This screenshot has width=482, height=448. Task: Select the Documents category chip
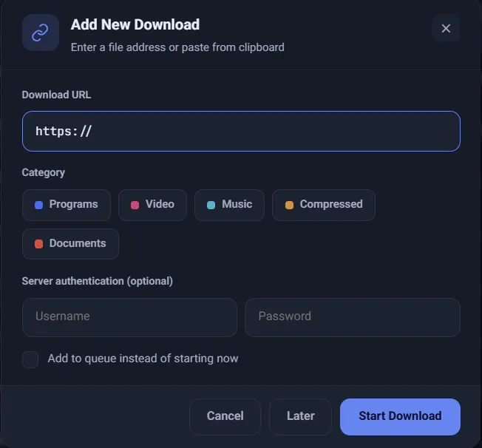point(70,244)
